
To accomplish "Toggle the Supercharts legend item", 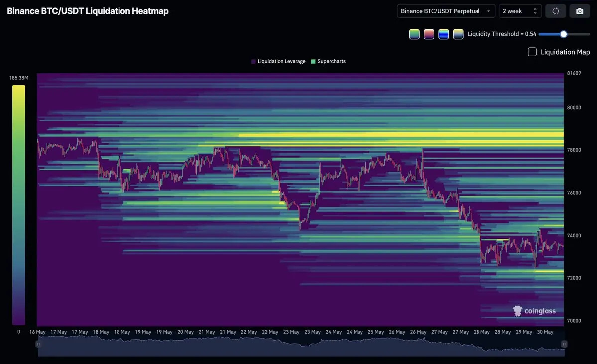I will coord(328,61).
